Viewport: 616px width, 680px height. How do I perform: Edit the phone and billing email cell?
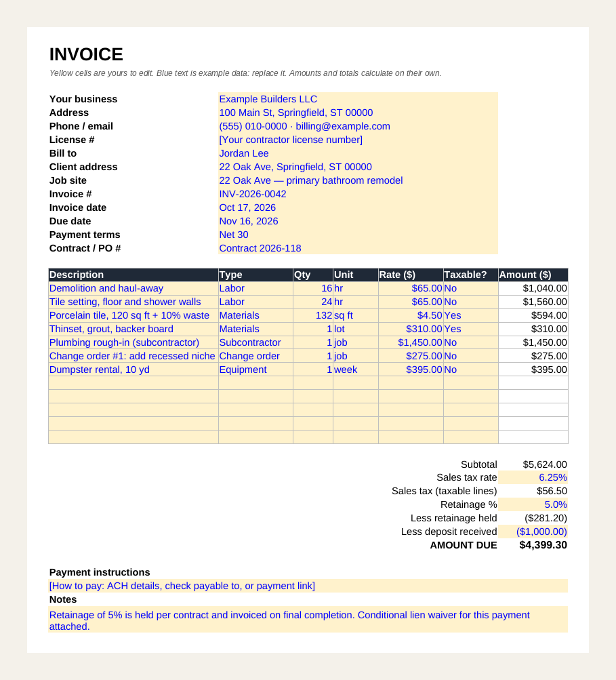[358, 126]
